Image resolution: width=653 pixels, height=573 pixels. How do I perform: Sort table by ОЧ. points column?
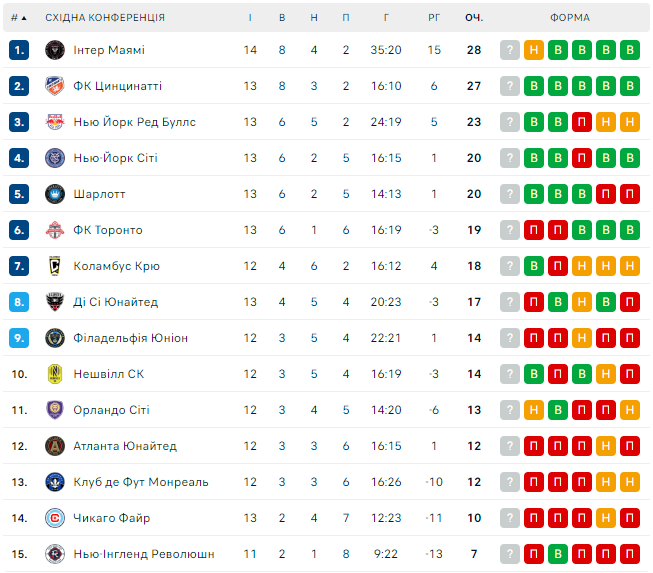point(473,17)
